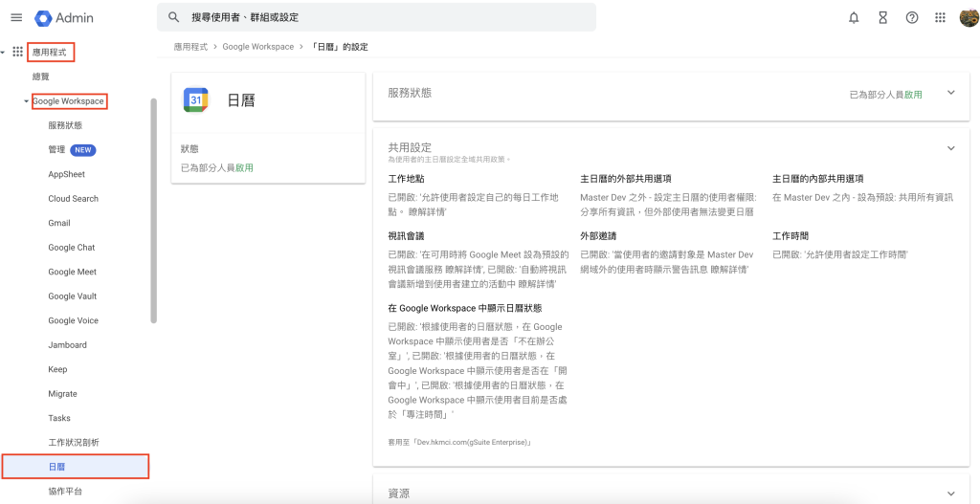Click the 共用設定 panel heading

410,148
